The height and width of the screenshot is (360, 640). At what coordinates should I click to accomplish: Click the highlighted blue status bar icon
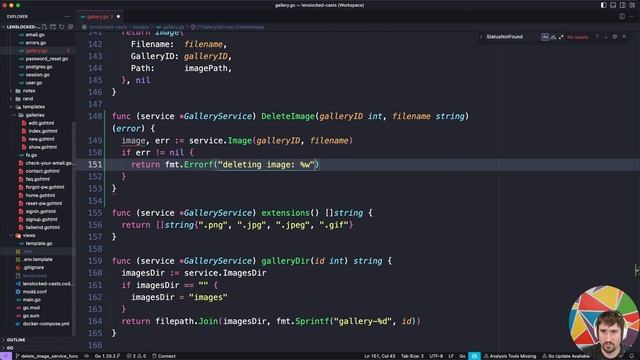click(474, 356)
